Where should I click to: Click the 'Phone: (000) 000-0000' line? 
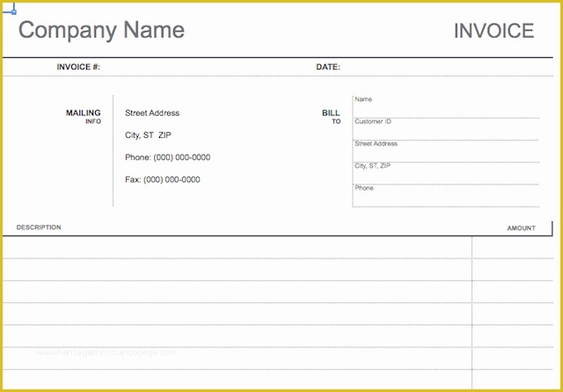point(167,157)
